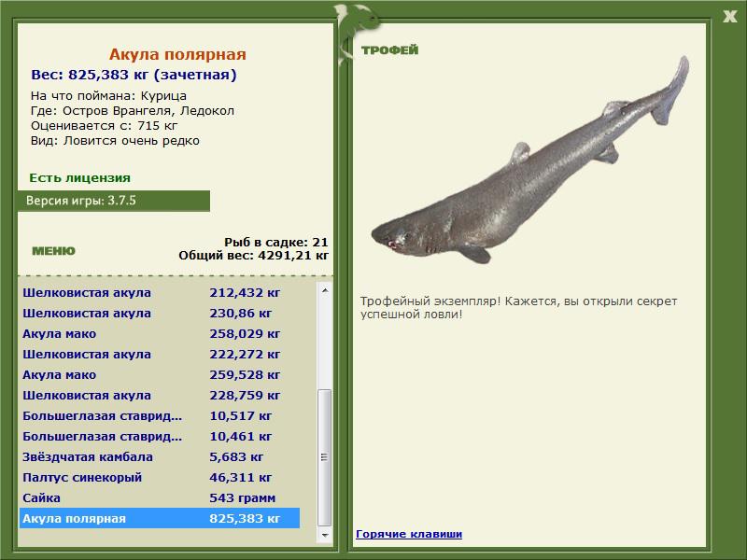Click the Рыб в садке: 21 counter
This screenshot has height=560, width=747.
276,242
